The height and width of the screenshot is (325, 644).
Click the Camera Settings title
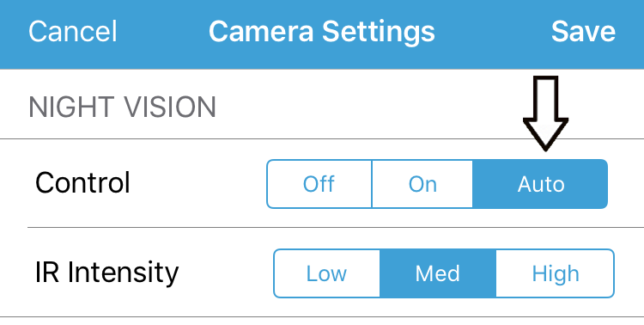[x=322, y=31]
